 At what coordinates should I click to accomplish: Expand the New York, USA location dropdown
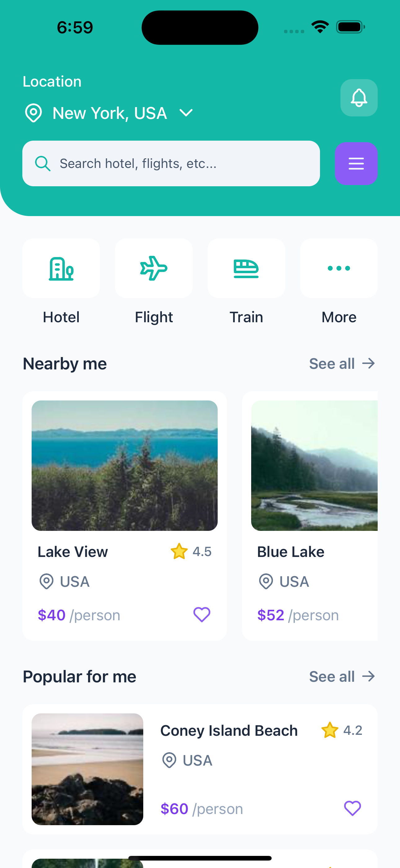tap(110, 113)
